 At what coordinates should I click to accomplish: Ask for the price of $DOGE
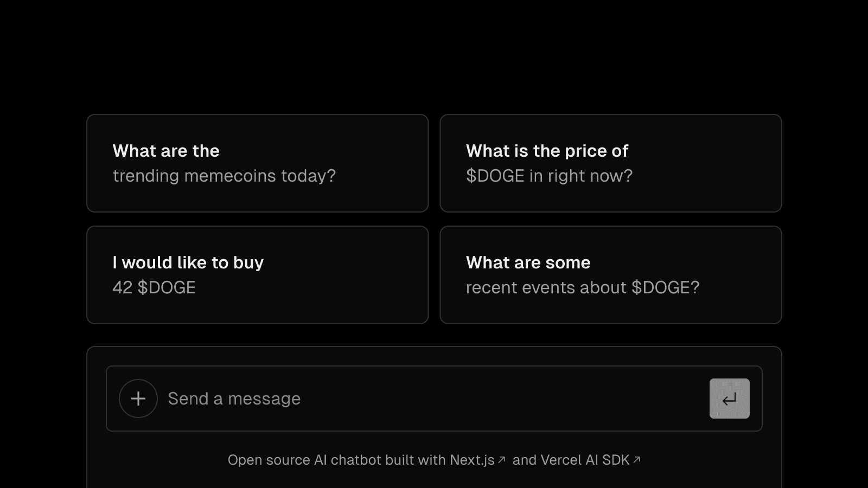click(611, 163)
